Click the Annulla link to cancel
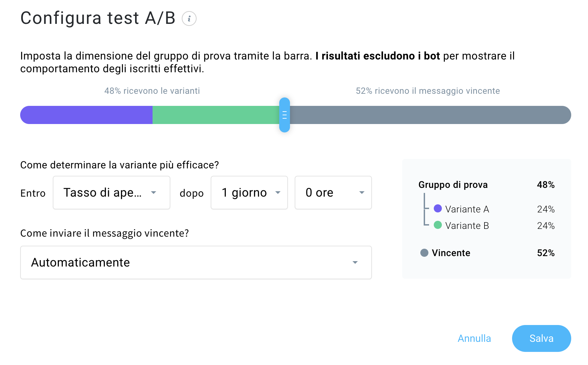The width and height of the screenshot is (588, 365). pyautogui.click(x=474, y=338)
